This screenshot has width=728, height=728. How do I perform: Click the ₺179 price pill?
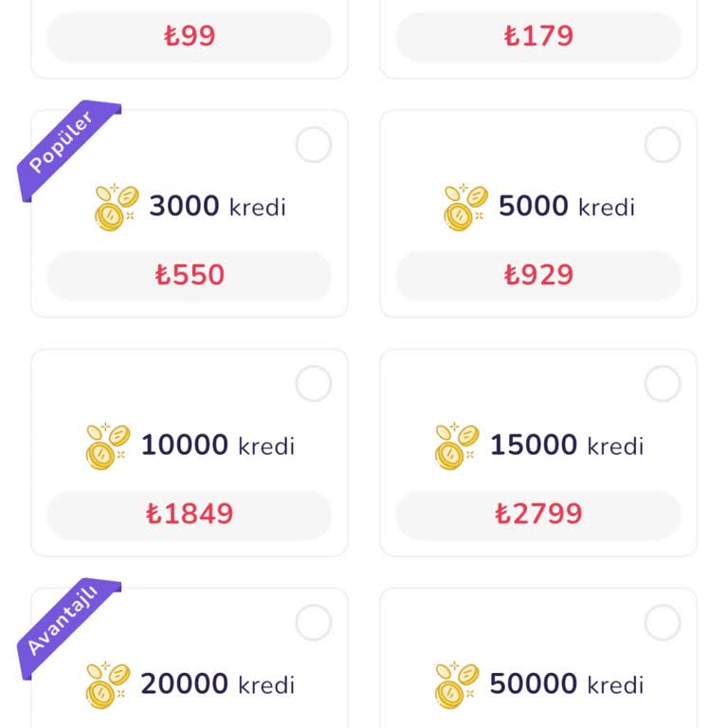[x=538, y=36]
